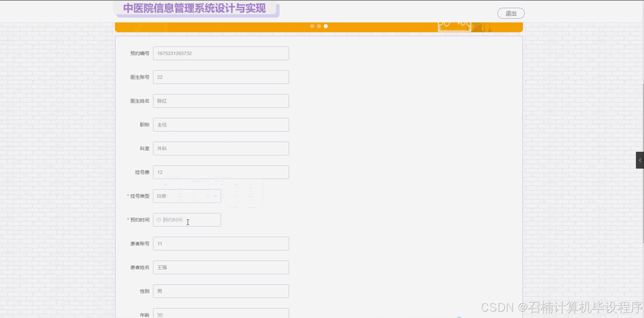644x318 pixels.
Task: Click the 职称 field showing 主任
Action: pos(221,125)
